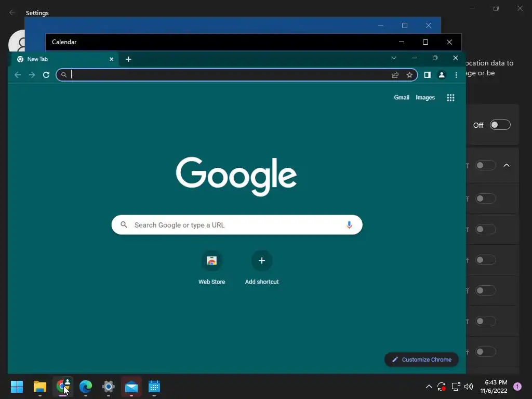
Task: Go back in the Settings window
Action: 12,12
